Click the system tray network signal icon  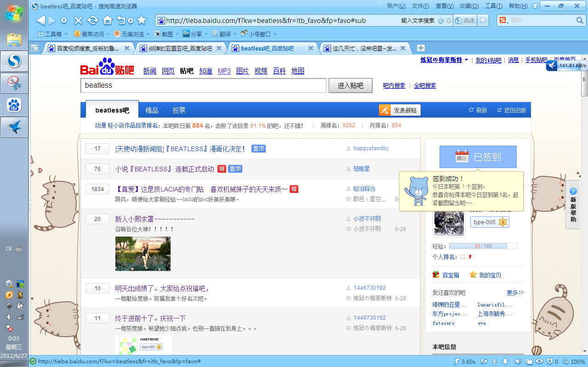tap(20, 317)
